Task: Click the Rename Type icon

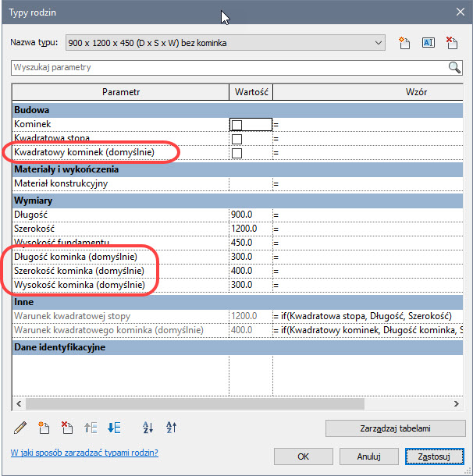Action: (x=428, y=43)
